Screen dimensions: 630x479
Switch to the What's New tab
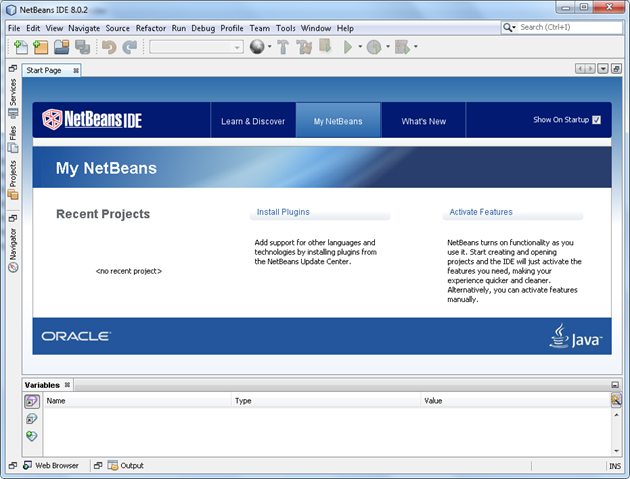(423, 121)
